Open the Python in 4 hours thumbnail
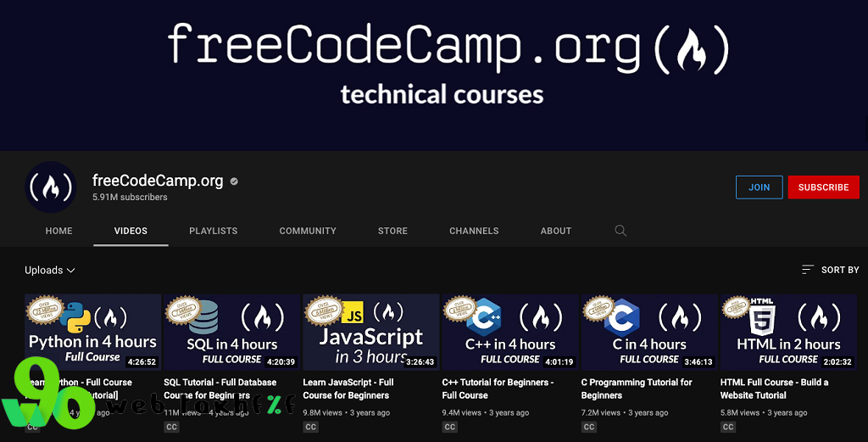Viewport: 868px width, 442px height. click(x=93, y=332)
